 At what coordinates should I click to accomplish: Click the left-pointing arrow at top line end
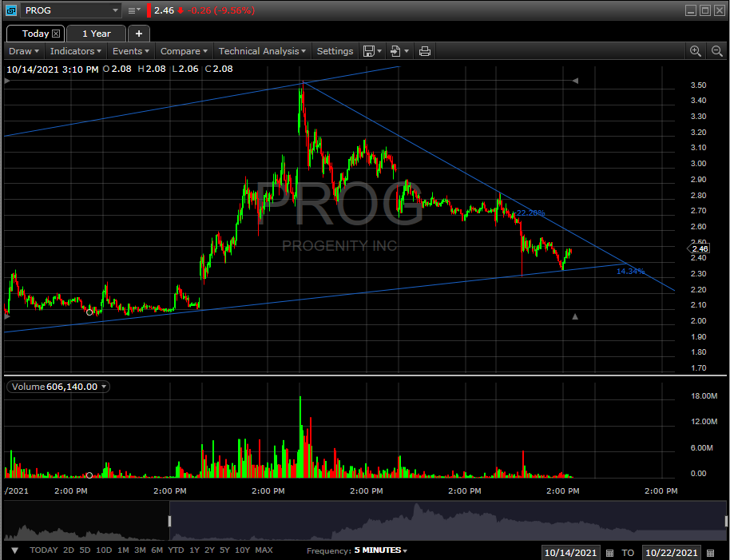click(x=575, y=81)
